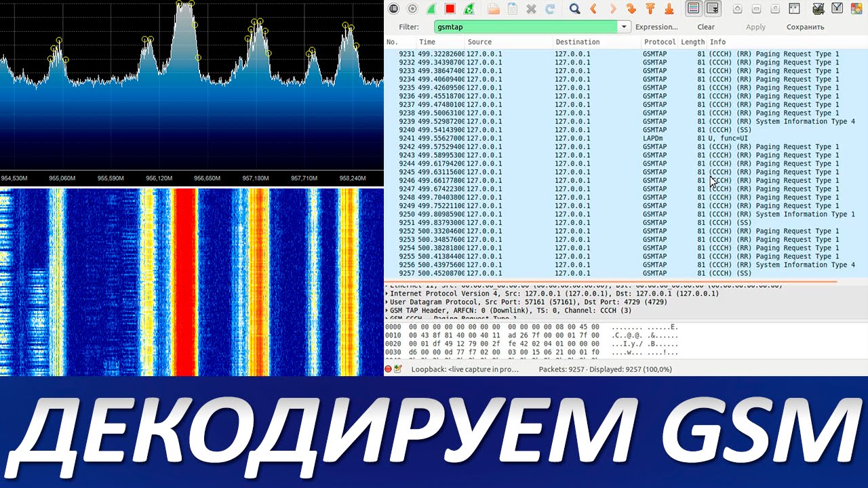Go to specified packet curved arrow
This screenshot has height=488, width=868.
pyautogui.click(x=631, y=9)
